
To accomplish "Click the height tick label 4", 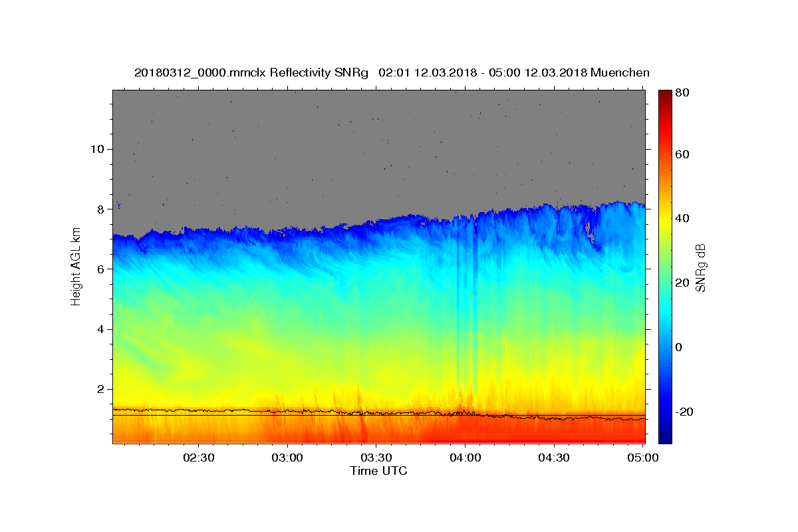I will [x=102, y=329].
